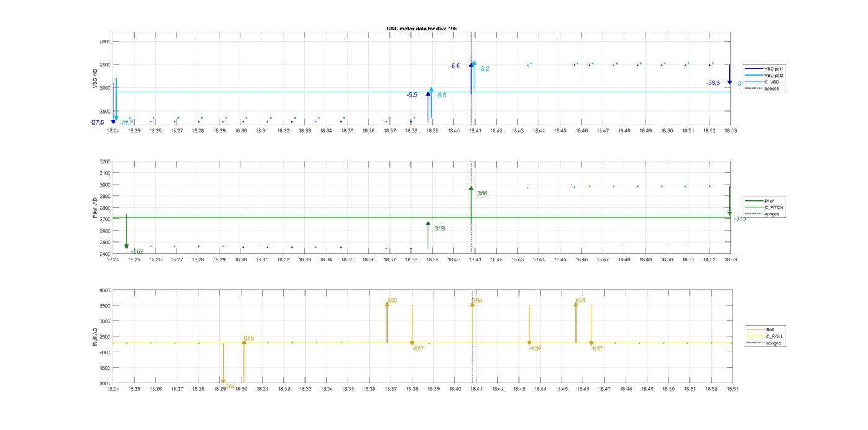This screenshot has width=868, height=430.
Task: Click '18:30' time tick under Roll plot
Action: tap(241, 389)
